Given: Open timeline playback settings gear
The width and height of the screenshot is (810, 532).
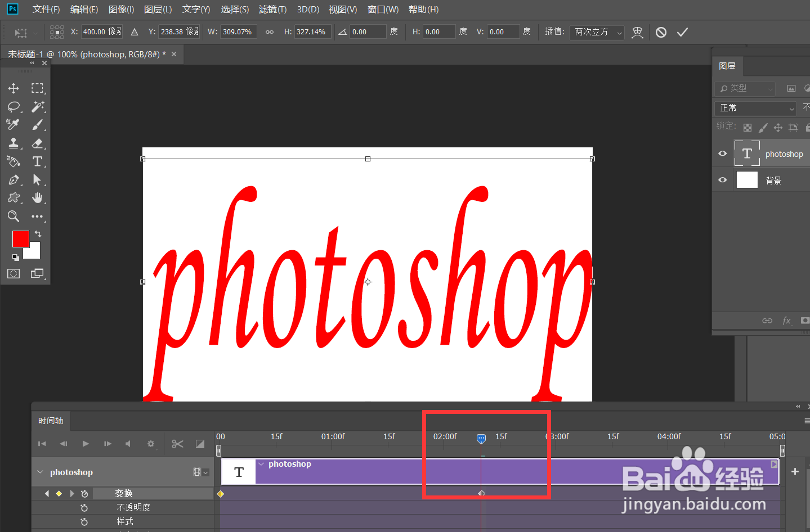Looking at the screenshot, I should point(151,444).
